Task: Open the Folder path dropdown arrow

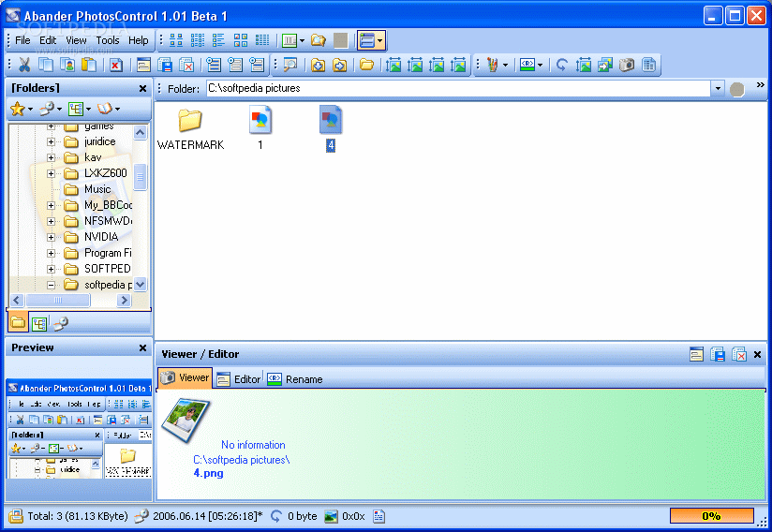Action: click(x=718, y=89)
